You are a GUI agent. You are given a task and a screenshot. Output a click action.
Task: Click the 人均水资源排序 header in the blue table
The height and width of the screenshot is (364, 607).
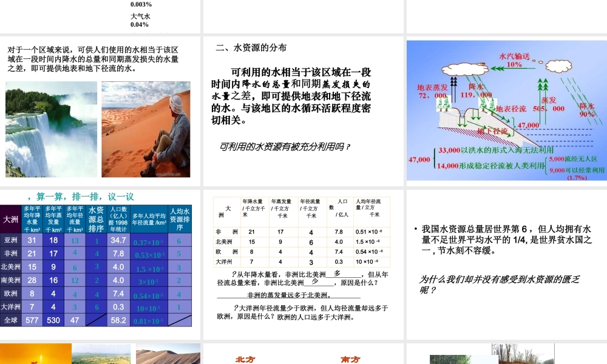click(x=180, y=219)
